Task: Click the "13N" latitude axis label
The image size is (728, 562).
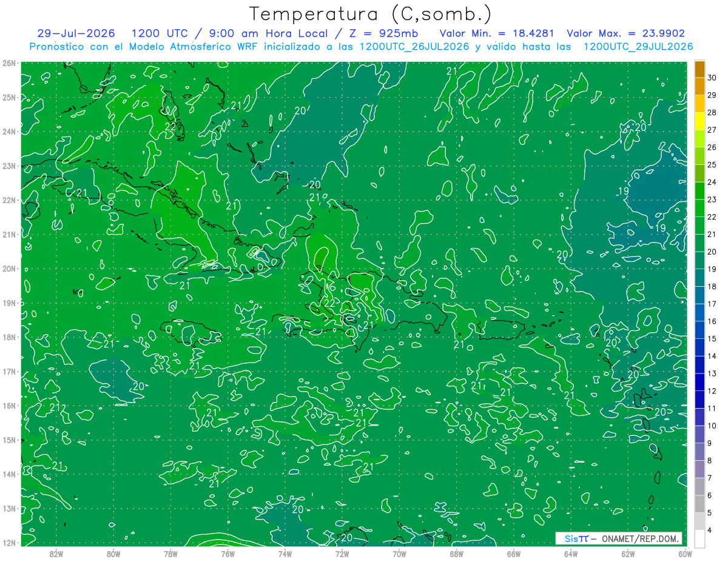Action: [x=9, y=508]
